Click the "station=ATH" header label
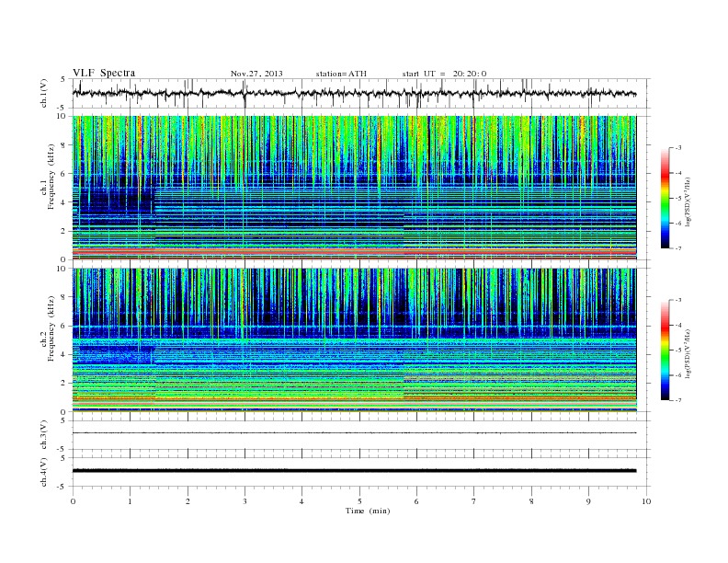Viewport: 728px width, 563px height. click(x=341, y=74)
